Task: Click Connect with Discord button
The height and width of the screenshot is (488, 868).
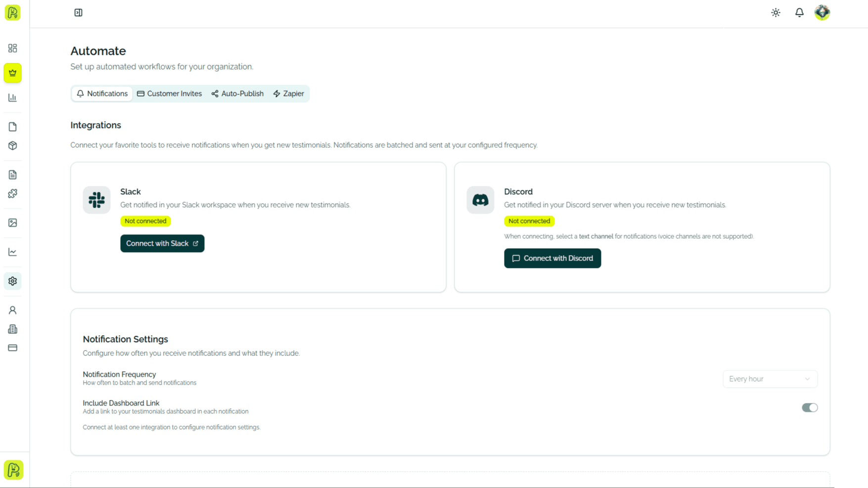Action: (552, 258)
